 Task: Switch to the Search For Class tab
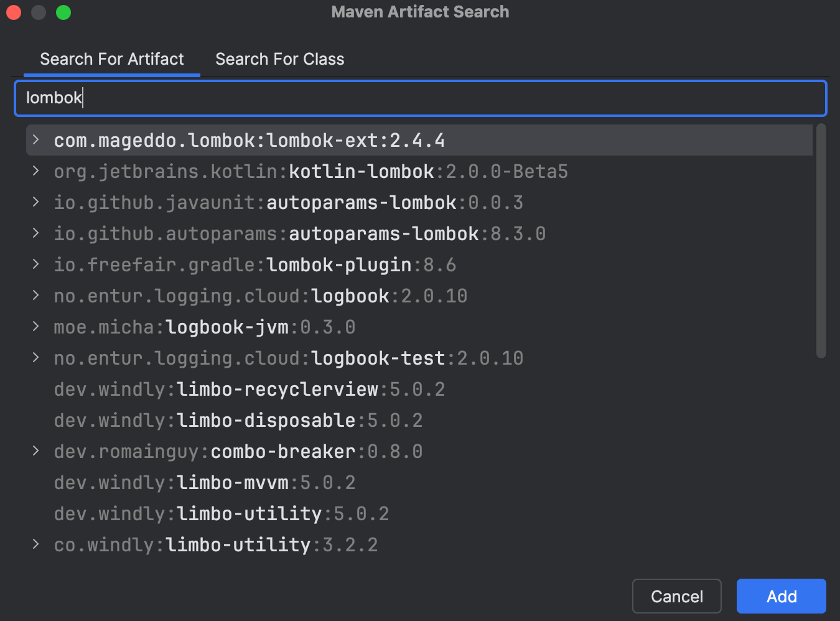279,59
